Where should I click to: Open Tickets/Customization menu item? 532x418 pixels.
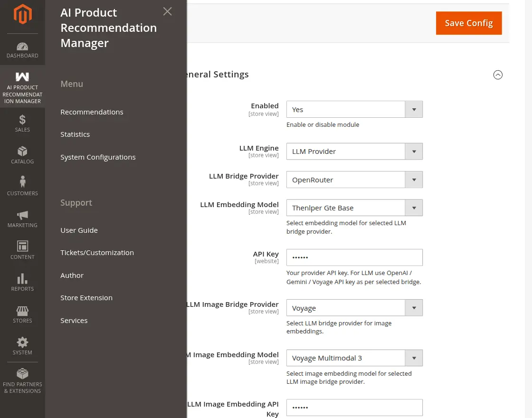click(x=97, y=253)
